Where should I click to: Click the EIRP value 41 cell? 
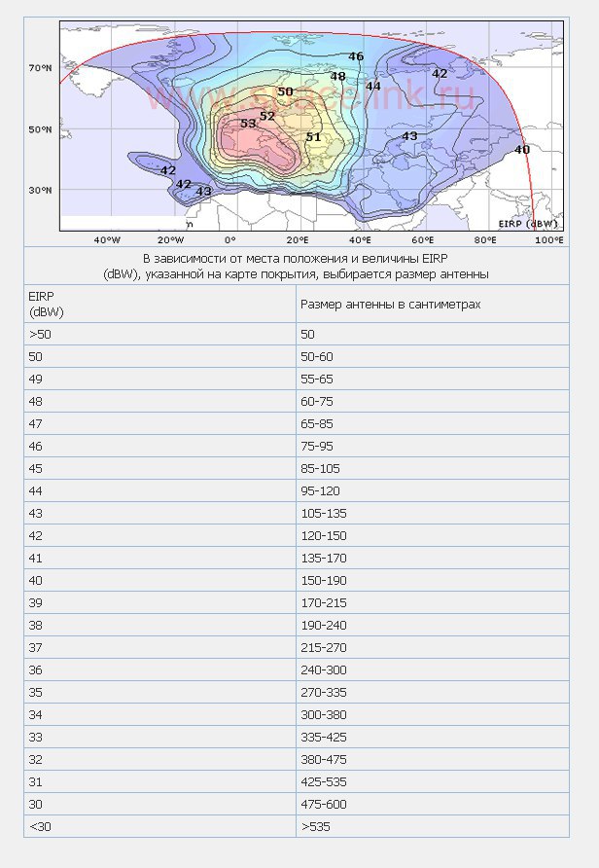tap(159, 558)
